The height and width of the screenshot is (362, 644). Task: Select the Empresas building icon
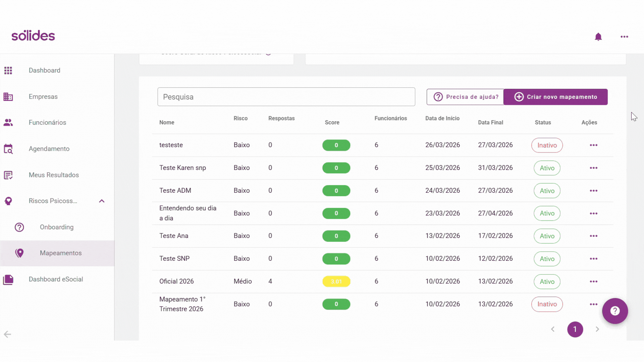point(8,97)
